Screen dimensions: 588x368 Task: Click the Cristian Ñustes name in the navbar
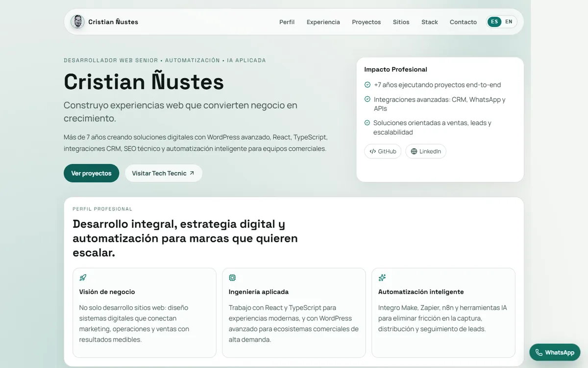pos(113,22)
